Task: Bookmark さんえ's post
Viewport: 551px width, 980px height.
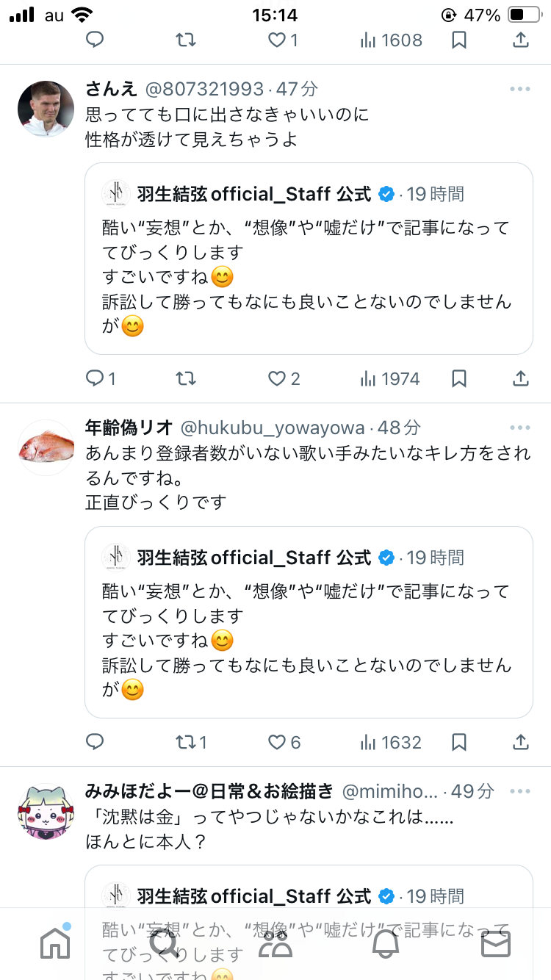Action: [458, 378]
